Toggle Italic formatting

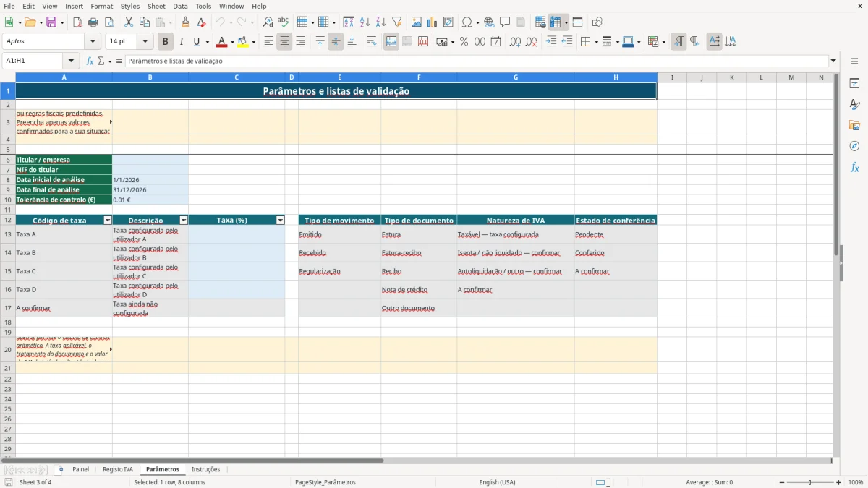coord(182,42)
